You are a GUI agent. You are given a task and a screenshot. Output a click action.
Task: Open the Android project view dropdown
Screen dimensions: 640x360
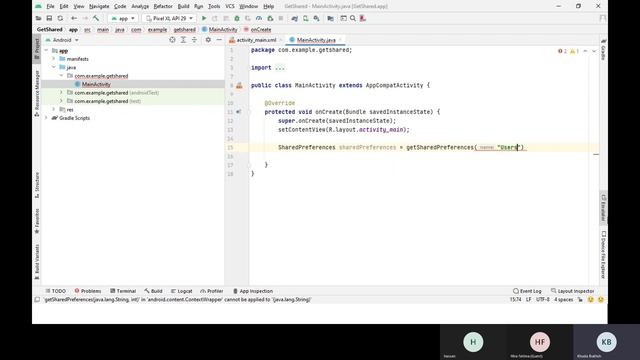[62, 40]
